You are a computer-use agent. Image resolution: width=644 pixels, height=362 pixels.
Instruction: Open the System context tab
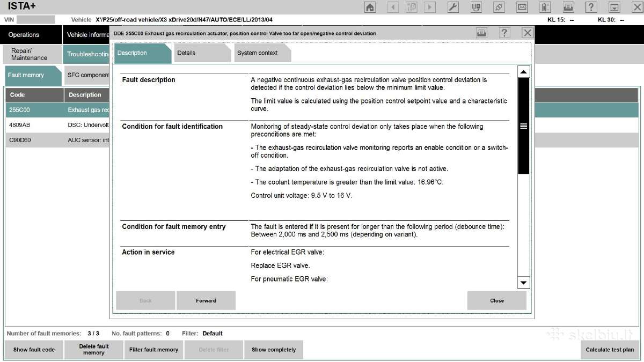pyautogui.click(x=262, y=53)
